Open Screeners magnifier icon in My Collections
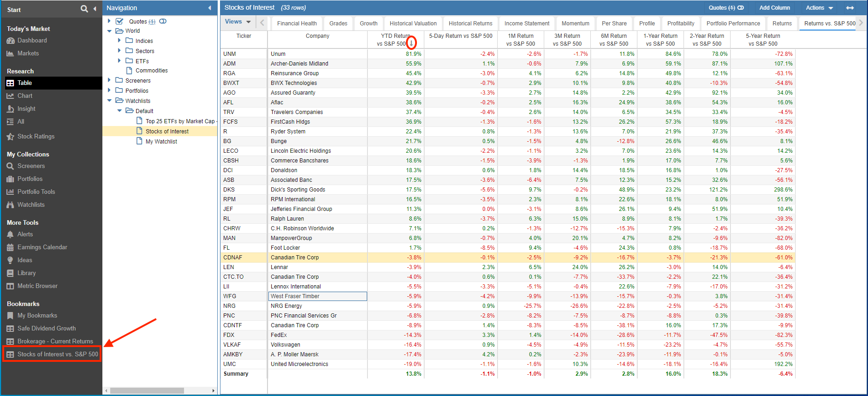Screen dimensions: 868x396 10,166
